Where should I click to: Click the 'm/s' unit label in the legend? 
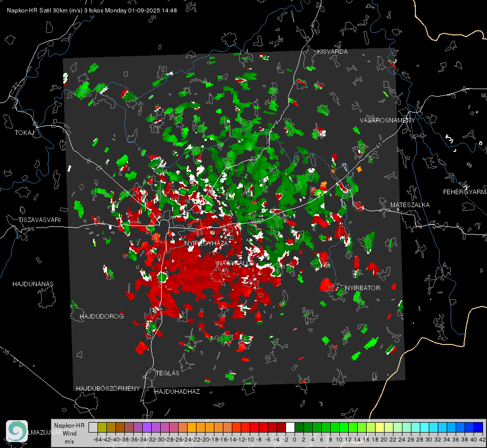[x=69, y=442]
